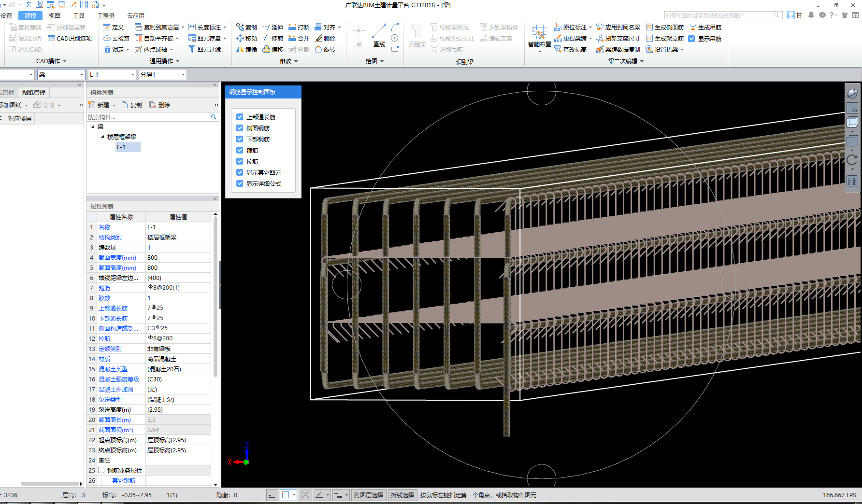This screenshot has width=862, height=504.
Task: Uncheck 上部通长筋 in rebar display panel
Action: [240, 117]
